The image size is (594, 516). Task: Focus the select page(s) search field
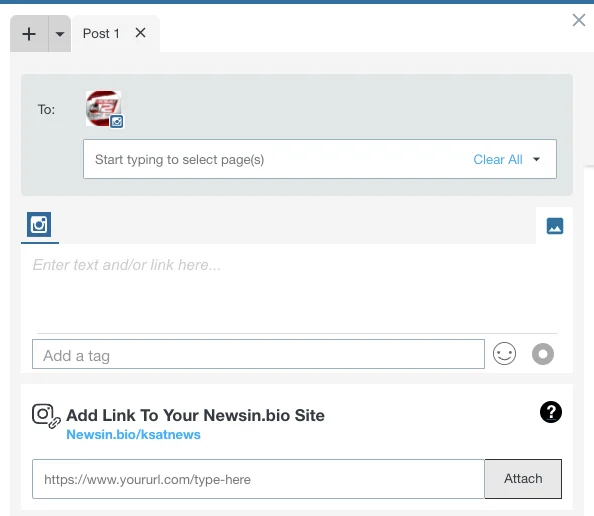pyautogui.click(x=277, y=159)
